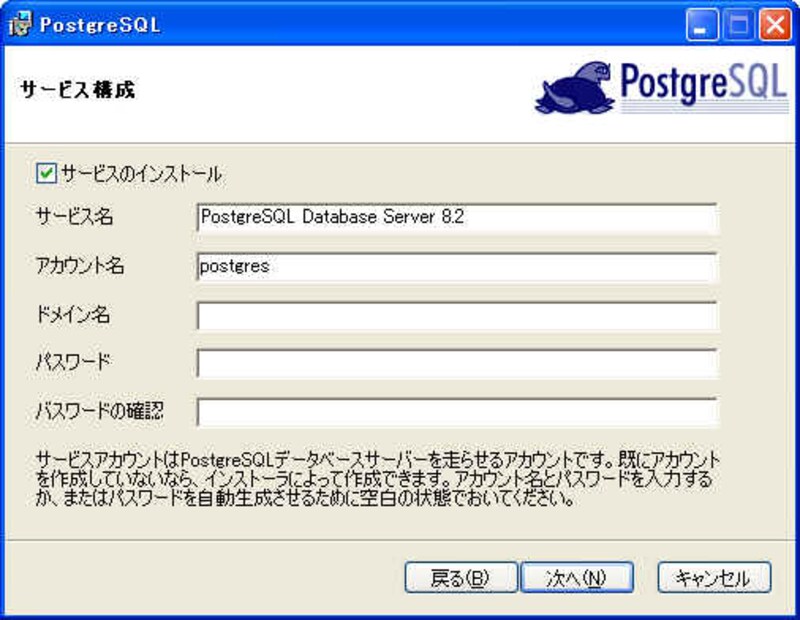Screen dimensions: 800x620
Task: Click the サービス名 input field
Action: click(457, 218)
